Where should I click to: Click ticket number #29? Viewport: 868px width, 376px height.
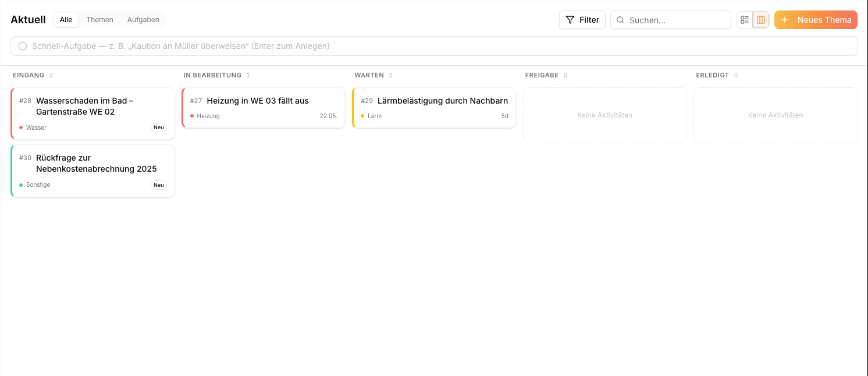[x=367, y=101]
